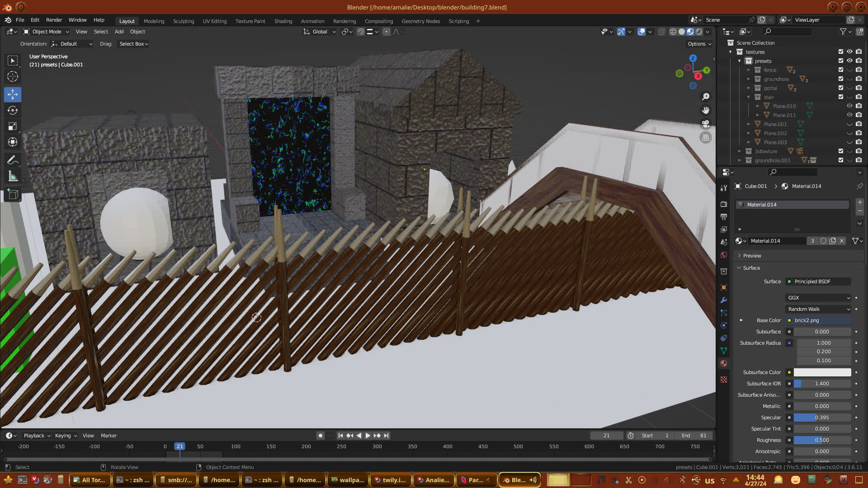Select the Cursor tool
The image size is (868, 488).
pyautogui.click(x=13, y=76)
